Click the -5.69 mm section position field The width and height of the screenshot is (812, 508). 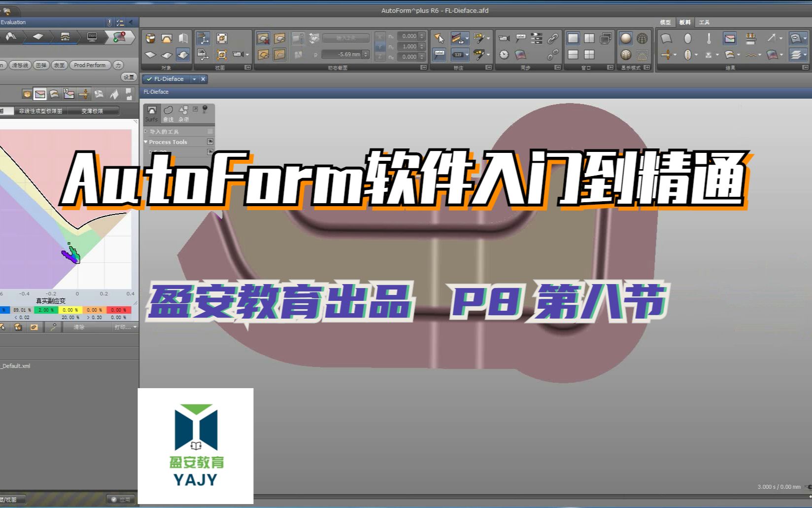pyautogui.click(x=345, y=54)
